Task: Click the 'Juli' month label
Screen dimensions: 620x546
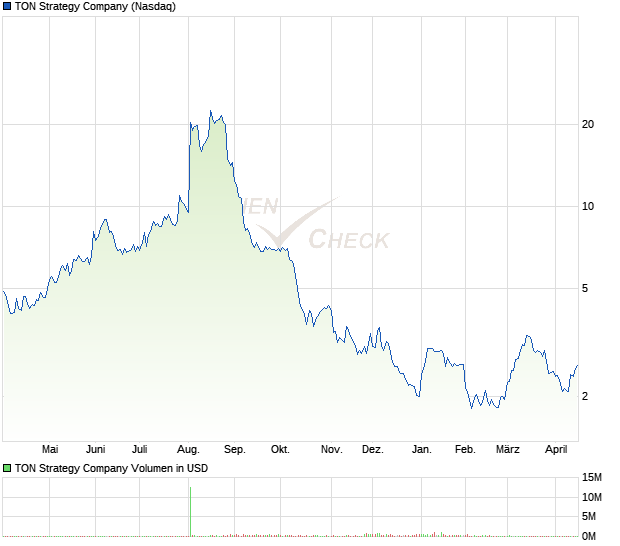Action: click(140, 449)
